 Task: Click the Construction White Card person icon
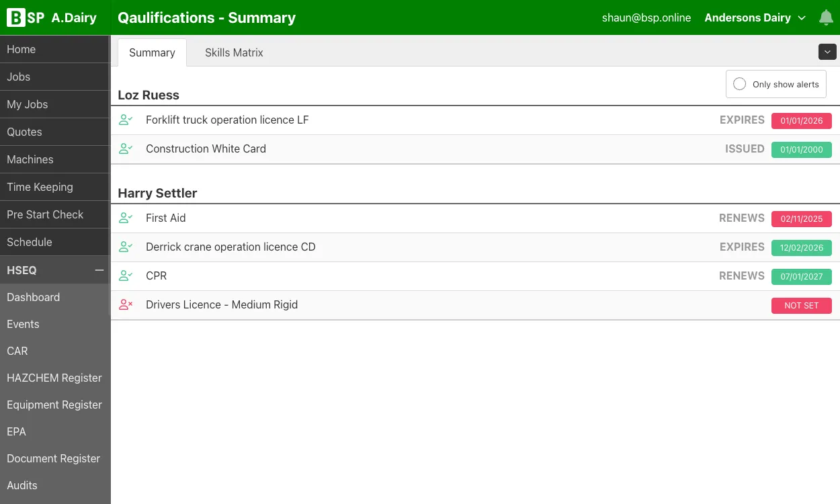tap(126, 149)
